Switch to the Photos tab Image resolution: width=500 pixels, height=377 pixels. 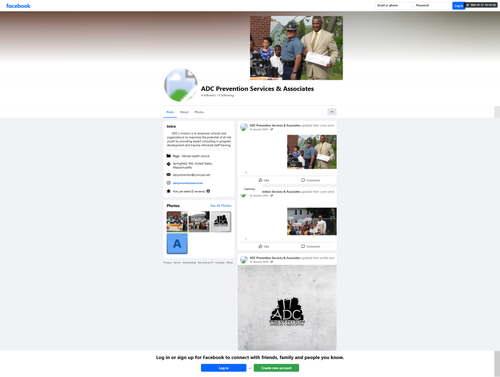tap(199, 112)
